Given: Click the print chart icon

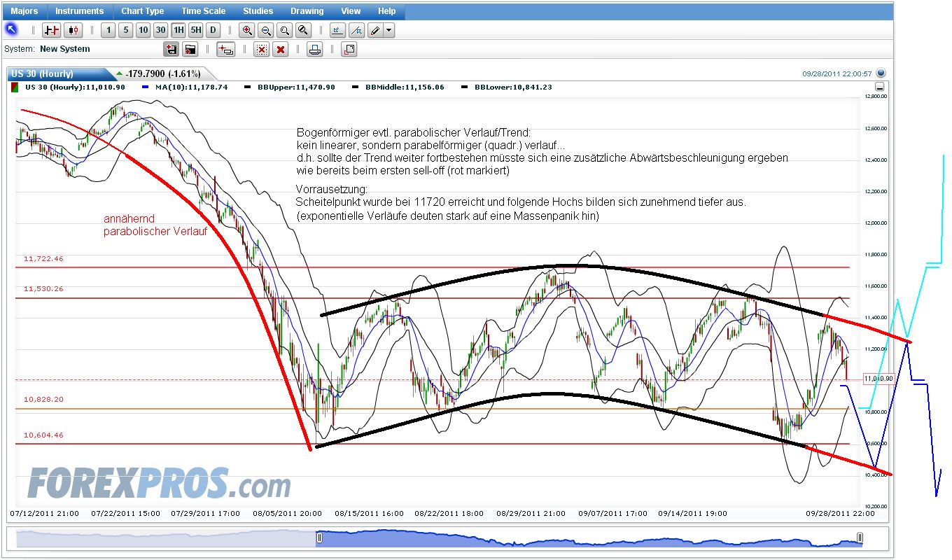Looking at the screenshot, I should [x=314, y=50].
